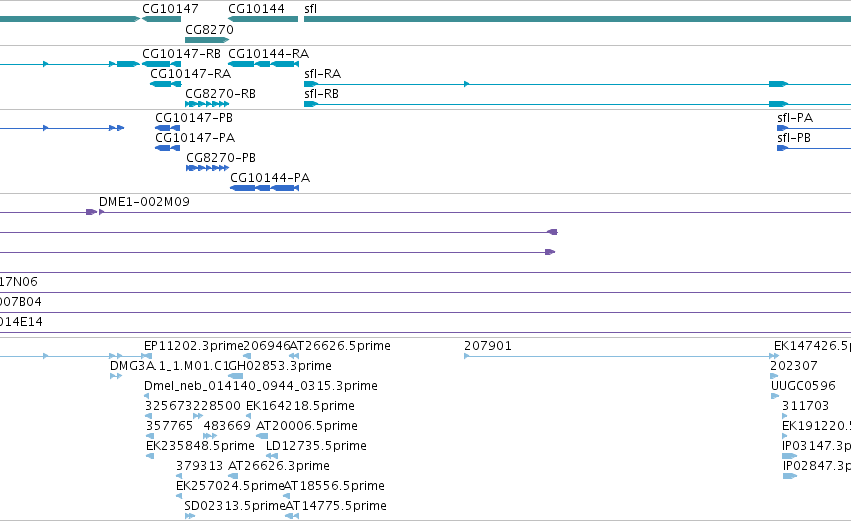The image size is (851, 521).
Task: Click EST AT14775.5prime label
Action: [x=336, y=506]
